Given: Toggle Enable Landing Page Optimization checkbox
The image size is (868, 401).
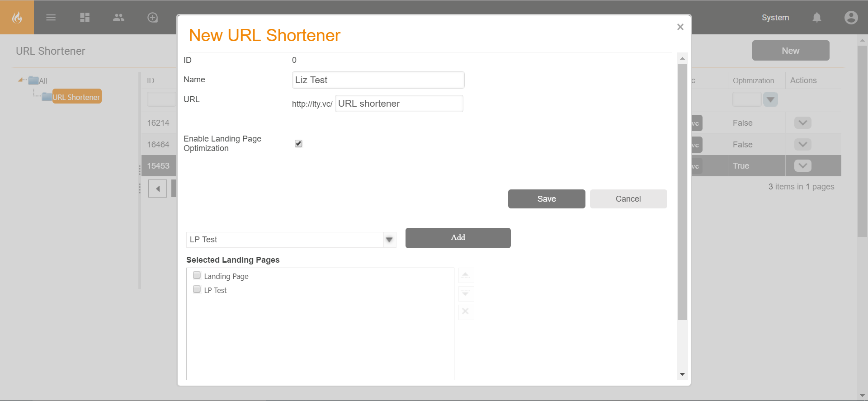Looking at the screenshot, I should tap(298, 143).
